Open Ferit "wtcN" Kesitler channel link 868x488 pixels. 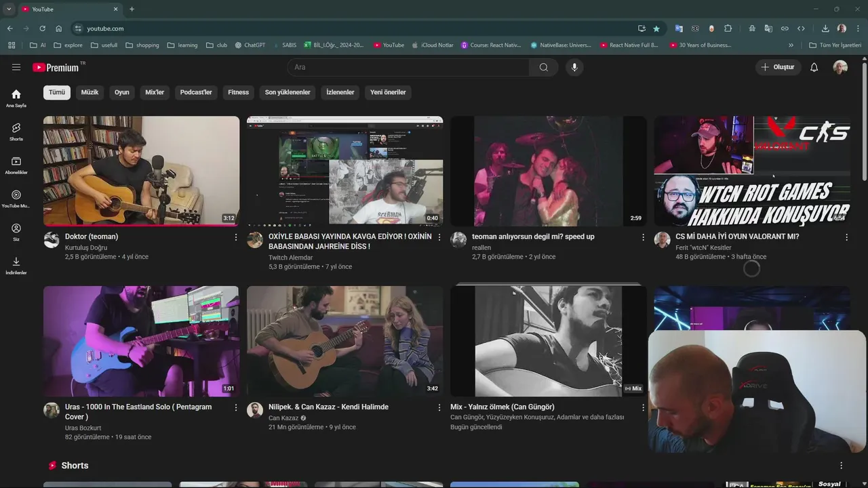pos(703,247)
